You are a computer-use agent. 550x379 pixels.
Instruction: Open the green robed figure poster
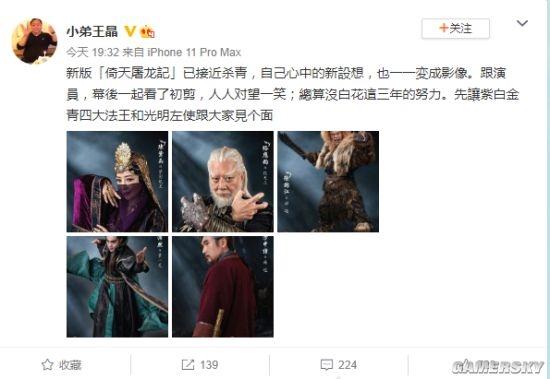pos(117,287)
